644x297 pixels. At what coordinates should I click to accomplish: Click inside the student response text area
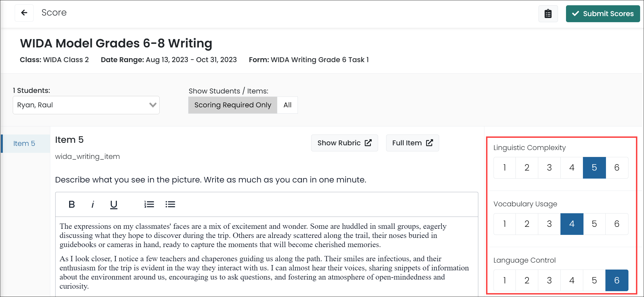[x=266, y=257]
